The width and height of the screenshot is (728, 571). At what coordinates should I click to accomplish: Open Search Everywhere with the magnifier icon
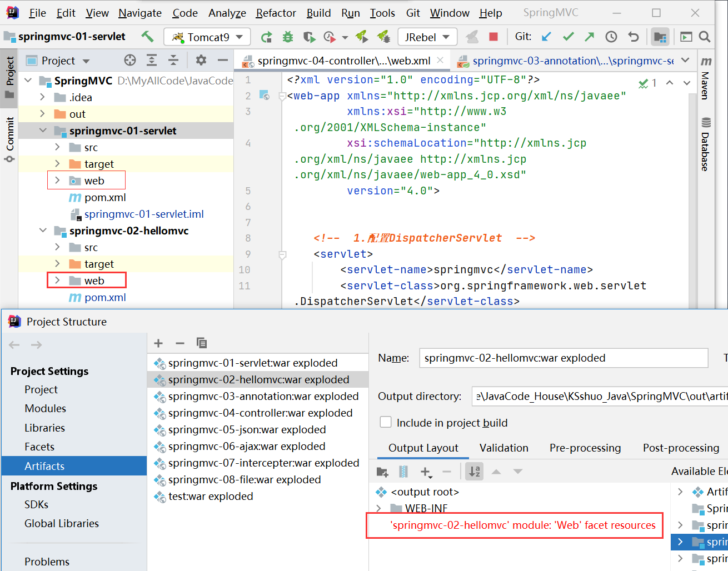[705, 36]
